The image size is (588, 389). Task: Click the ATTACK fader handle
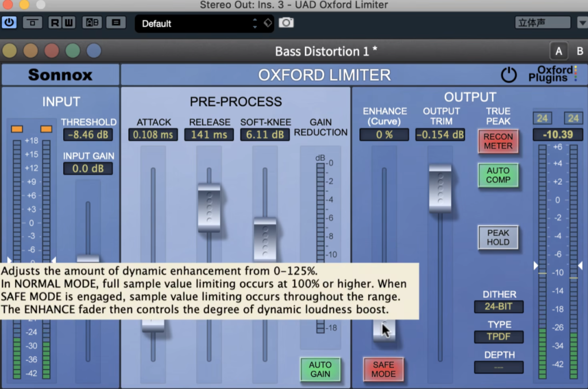[x=153, y=326]
